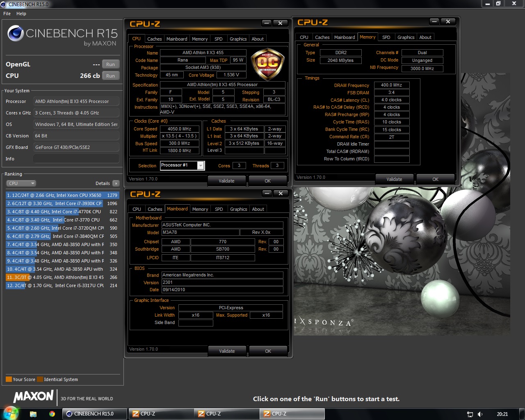Click the Core Speed 4050.0 MHz value
Viewport: 525px width, 420px height.
[180, 129]
